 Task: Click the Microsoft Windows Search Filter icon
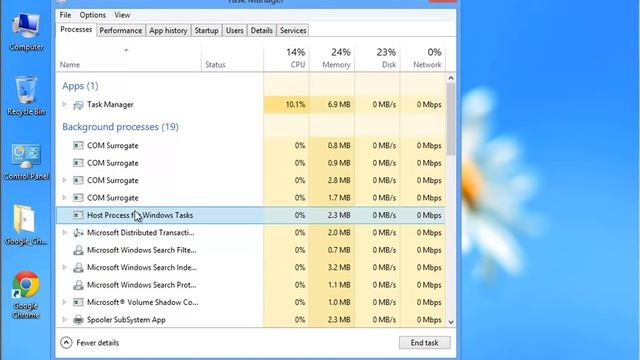point(78,250)
